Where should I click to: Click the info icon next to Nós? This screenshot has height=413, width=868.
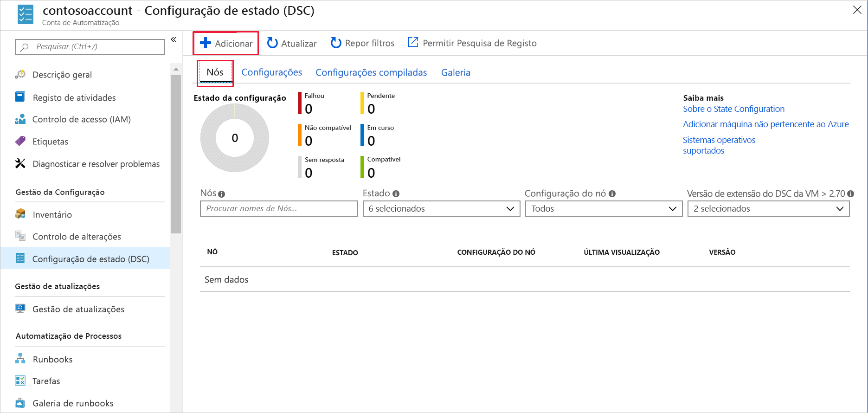pos(222,194)
